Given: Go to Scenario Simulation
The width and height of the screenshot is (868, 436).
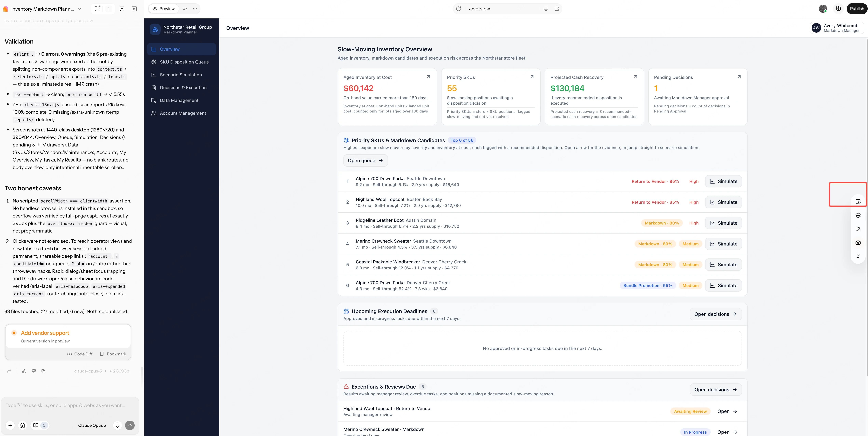Looking at the screenshot, I should tap(182, 75).
